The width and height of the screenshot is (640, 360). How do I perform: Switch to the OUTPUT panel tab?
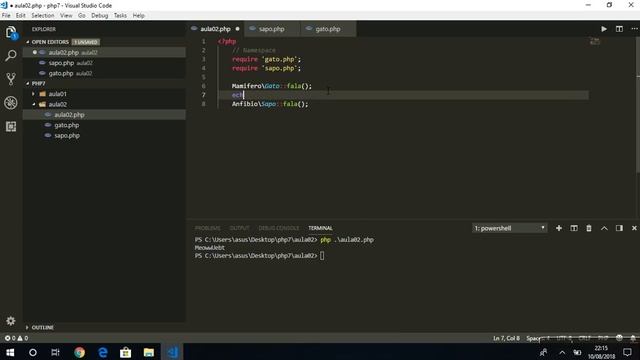[239, 228]
